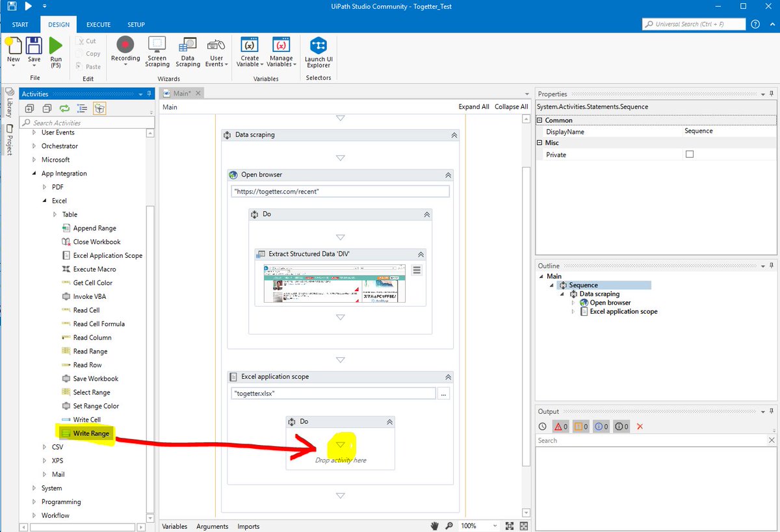
Task: Collapse the Excel application scope activity
Action: [x=448, y=377]
